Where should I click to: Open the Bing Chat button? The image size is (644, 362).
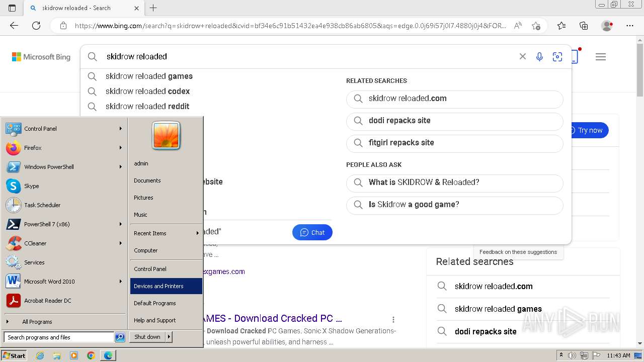312,232
